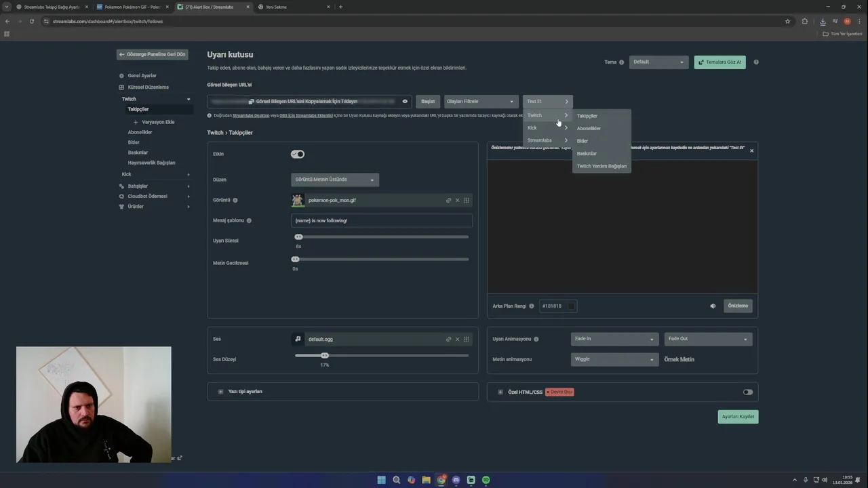The height and width of the screenshot is (488, 868).
Task: Click the help question mark icon top right
Action: (756, 62)
